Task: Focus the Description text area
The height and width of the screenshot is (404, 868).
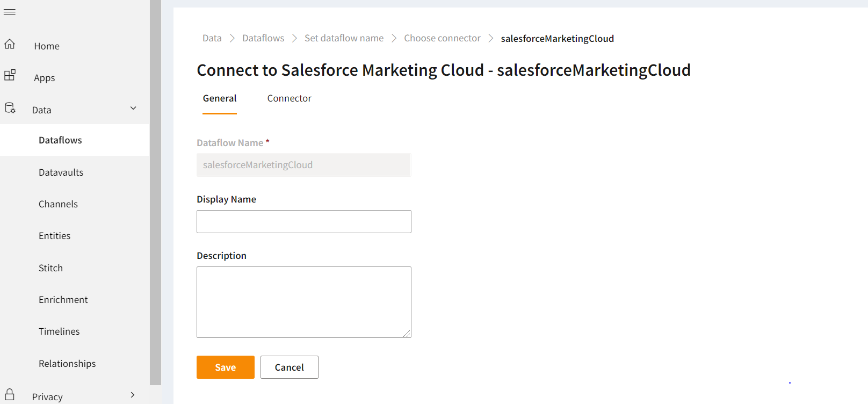Action: click(x=303, y=302)
